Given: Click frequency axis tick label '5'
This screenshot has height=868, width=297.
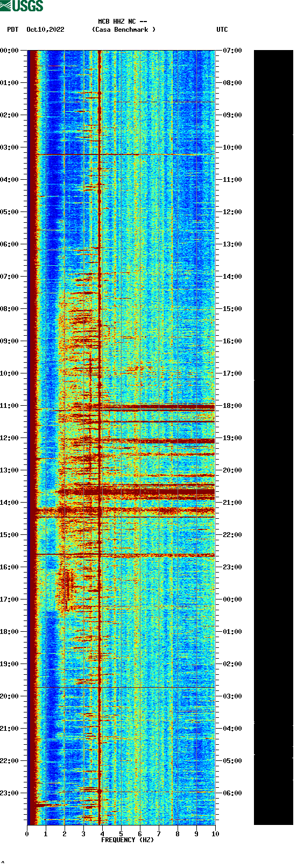Looking at the screenshot, I should pyautogui.click(x=121, y=834).
